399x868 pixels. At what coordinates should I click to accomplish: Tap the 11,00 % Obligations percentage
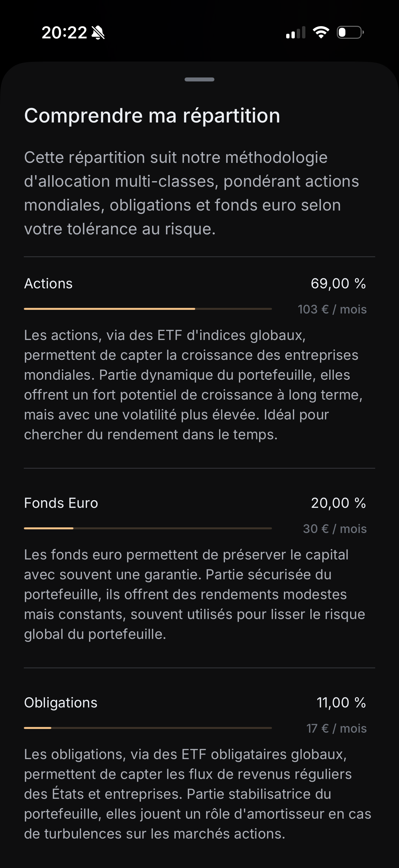(x=341, y=702)
